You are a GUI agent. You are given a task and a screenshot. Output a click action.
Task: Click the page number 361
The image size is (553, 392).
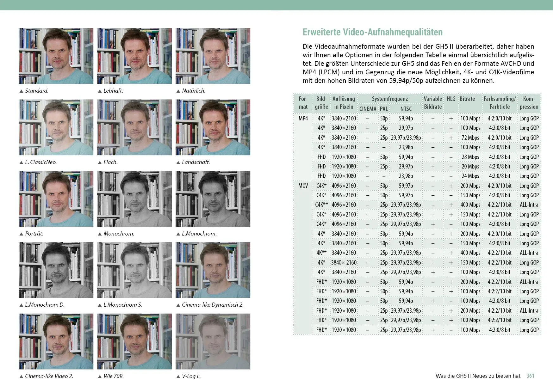click(531, 376)
